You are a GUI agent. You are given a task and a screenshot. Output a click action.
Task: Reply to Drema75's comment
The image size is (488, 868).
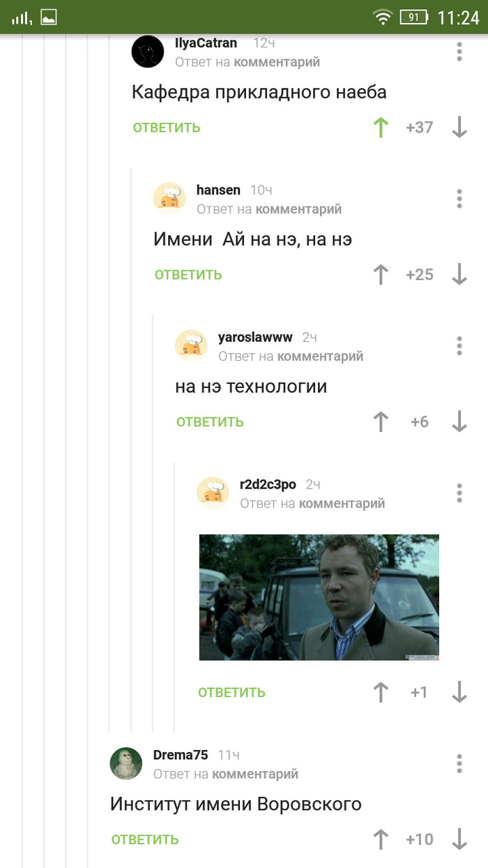tap(145, 840)
